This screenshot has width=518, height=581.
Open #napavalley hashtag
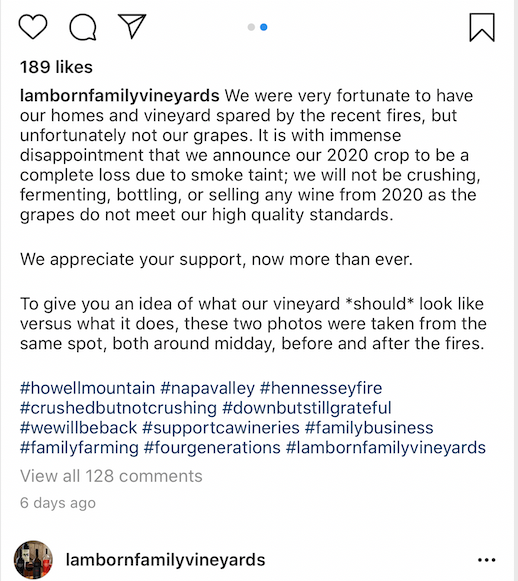coord(207,388)
